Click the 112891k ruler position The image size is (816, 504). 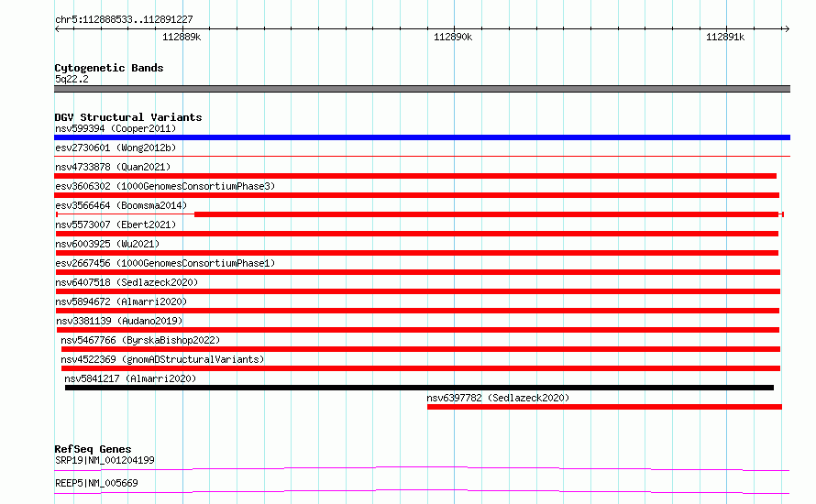[725, 37]
